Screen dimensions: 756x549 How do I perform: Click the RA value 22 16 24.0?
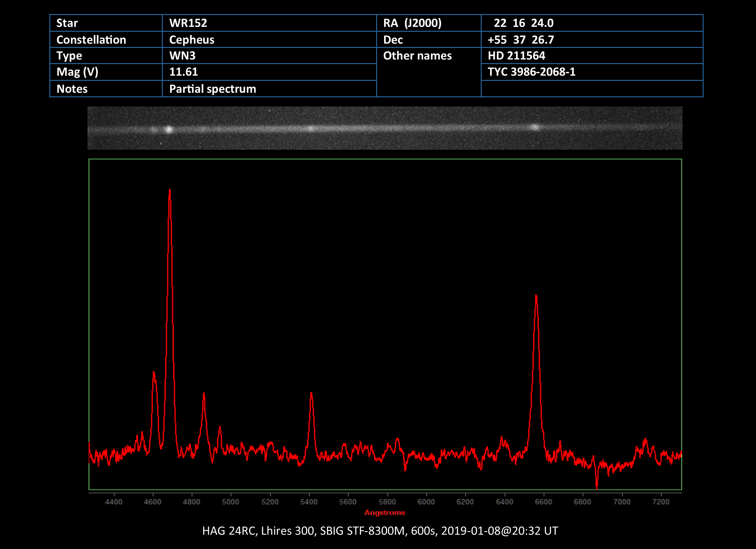click(x=523, y=23)
